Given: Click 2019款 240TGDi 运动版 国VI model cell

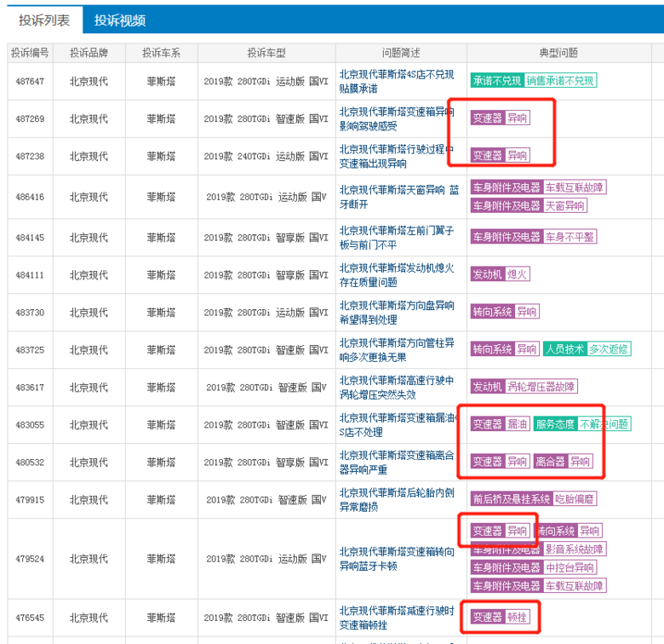Looking at the screenshot, I should [266, 157].
